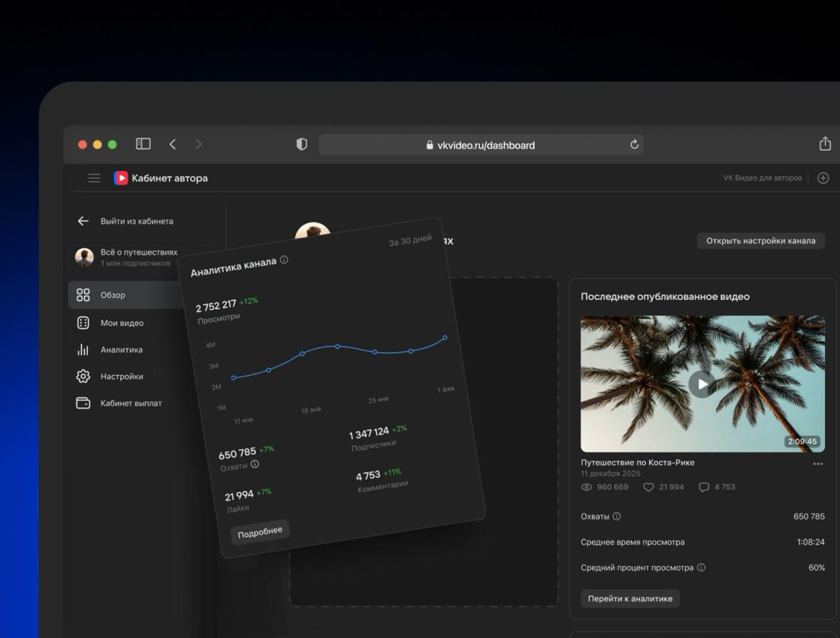The image size is (840, 638).
Task: Click Открыть настройки канала button
Action: [761, 241]
